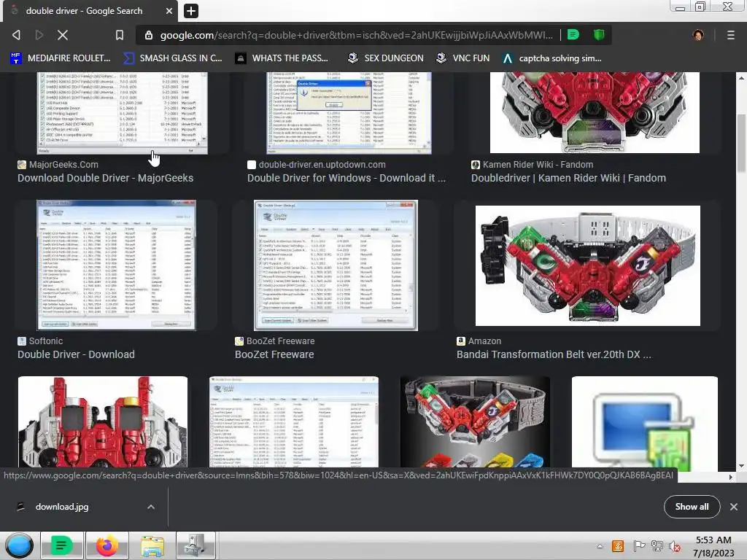747x560 pixels.
Task: Open BooZet Freeware result title
Action: [x=274, y=354]
